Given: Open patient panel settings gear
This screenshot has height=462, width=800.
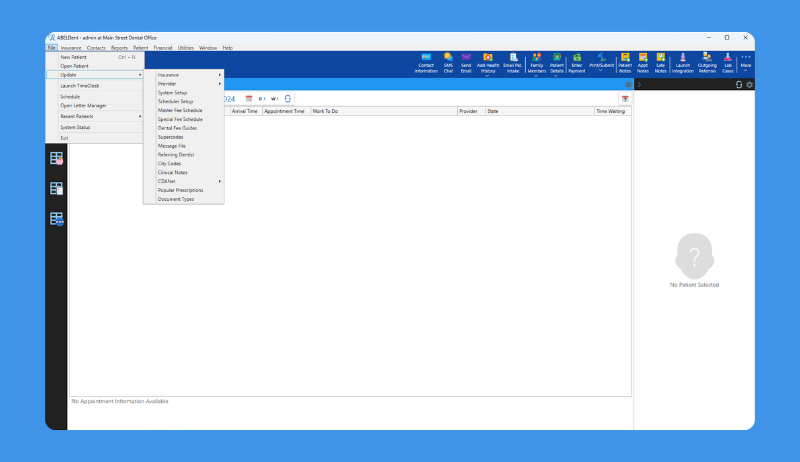Looking at the screenshot, I should [x=749, y=85].
